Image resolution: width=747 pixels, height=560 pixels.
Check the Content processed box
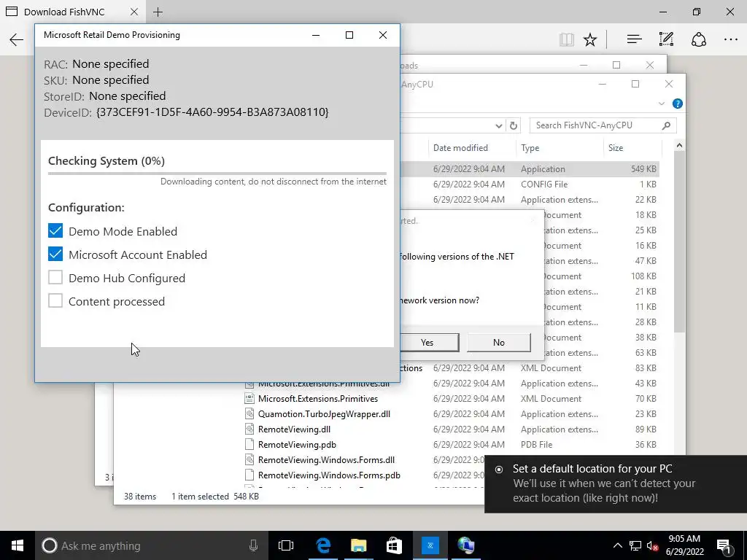coord(55,301)
